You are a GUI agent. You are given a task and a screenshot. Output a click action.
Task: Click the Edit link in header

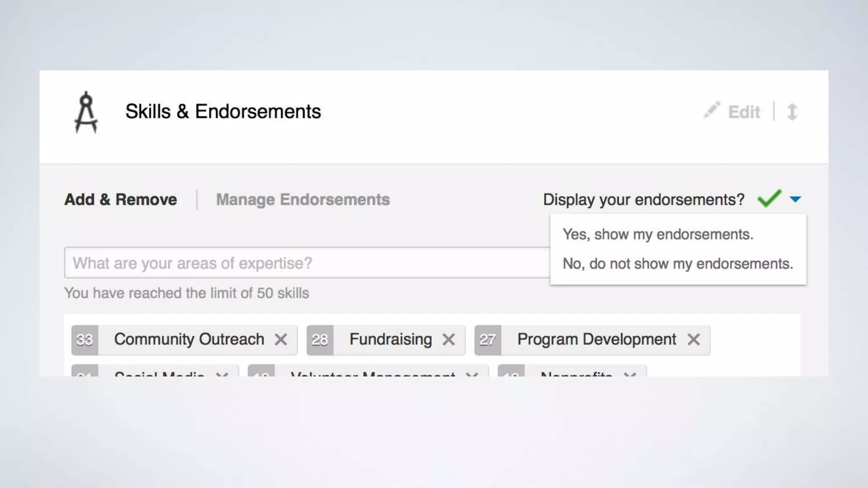[x=744, y=112]
